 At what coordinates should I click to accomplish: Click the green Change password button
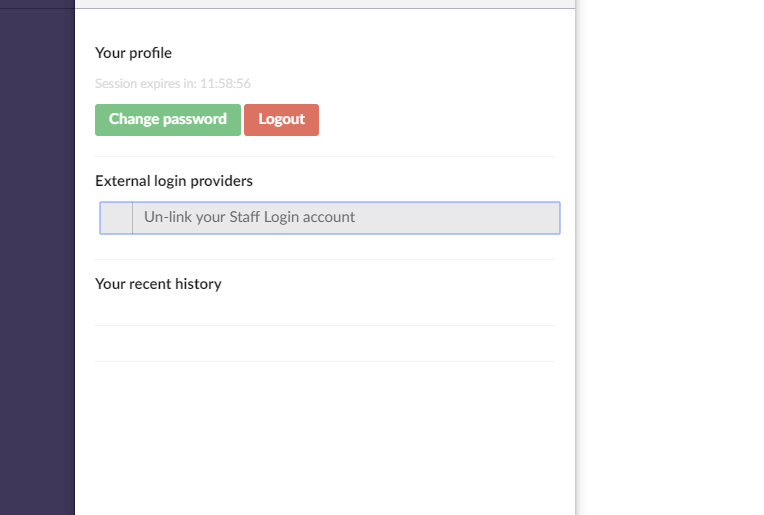[168, 119]
